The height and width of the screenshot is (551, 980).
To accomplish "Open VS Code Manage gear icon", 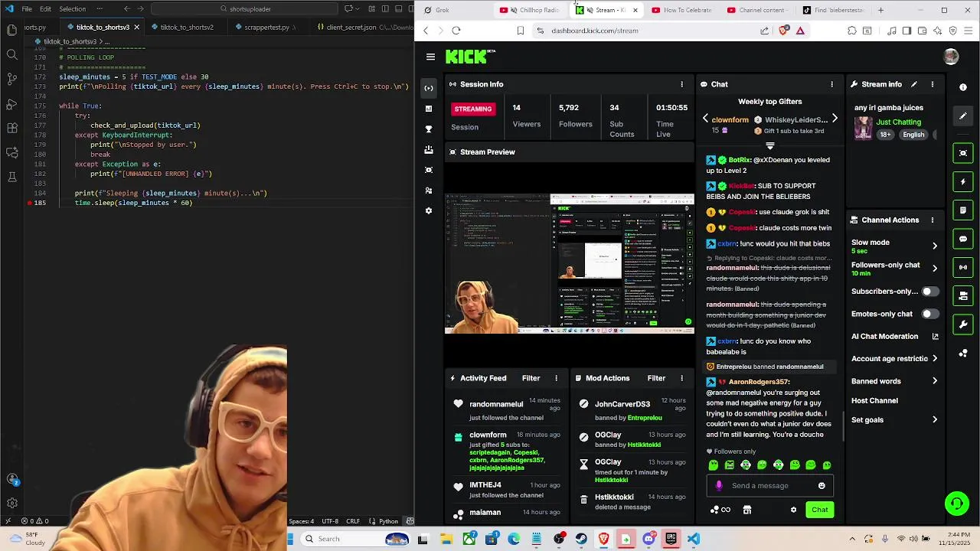I will pos(12,503).
